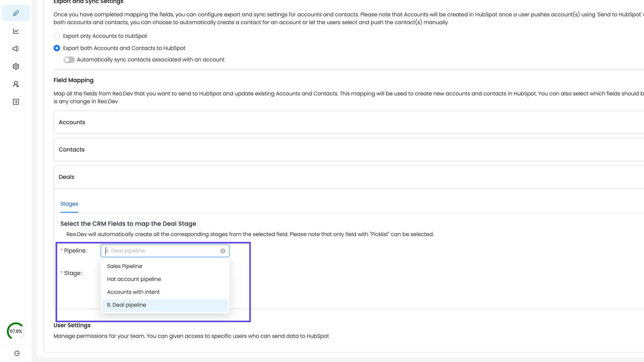Open the list report icon in sidebar
644x362 pixels.
tap(16, 102)
